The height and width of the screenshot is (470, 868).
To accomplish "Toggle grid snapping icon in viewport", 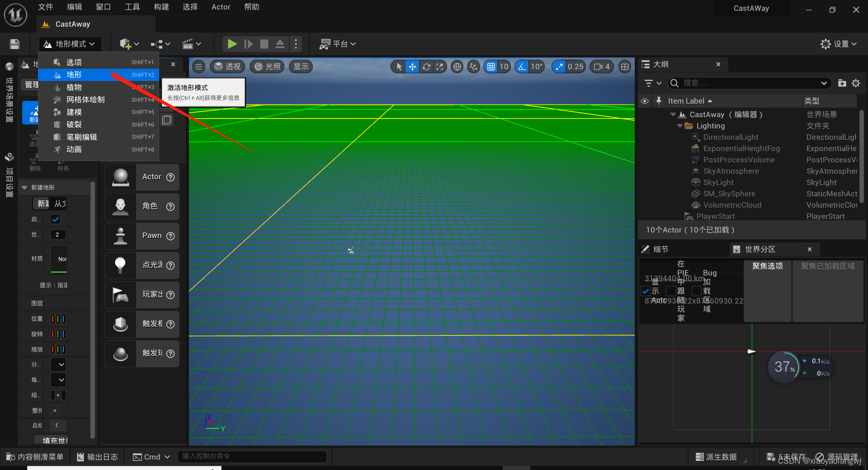I will pos(491,66).
